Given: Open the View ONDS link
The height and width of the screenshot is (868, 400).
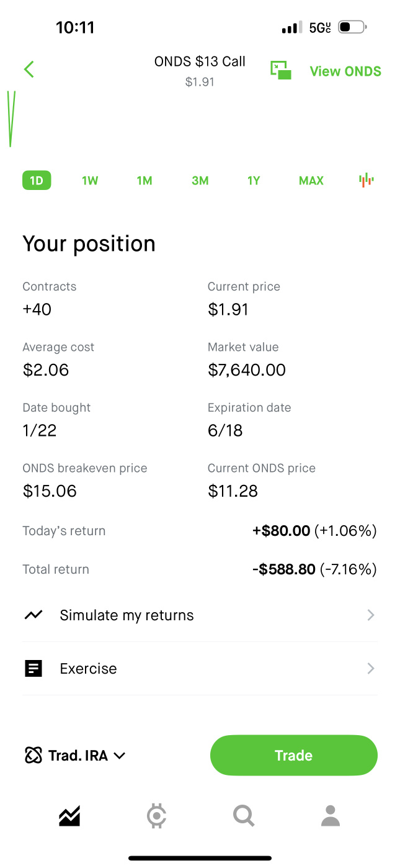Looking at the screenshot, I should (x=345, y=71).
